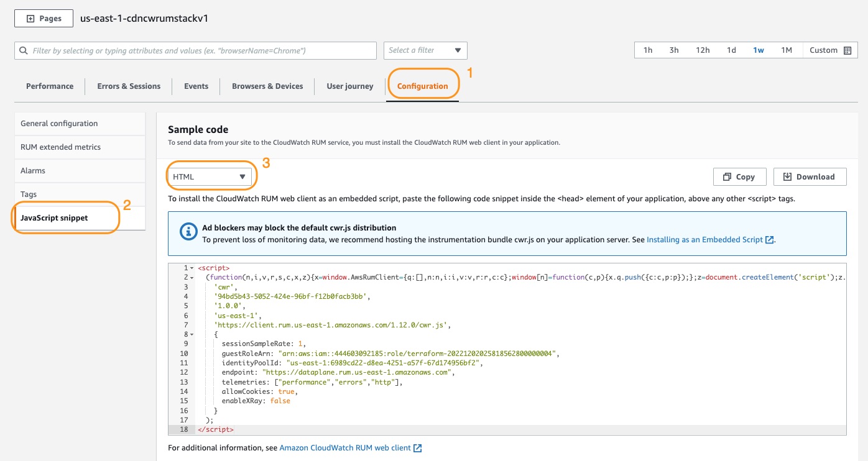Screen dimensions: 868x461
Task: Switch to Browsers & Devices tab
Action: 267,86
